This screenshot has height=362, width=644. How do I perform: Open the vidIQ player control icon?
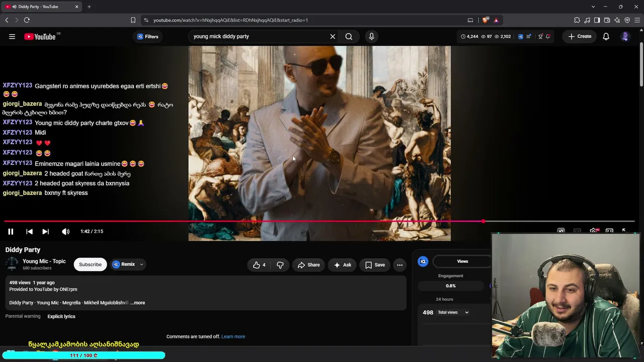pyautogui.click(x=561, y=231)
